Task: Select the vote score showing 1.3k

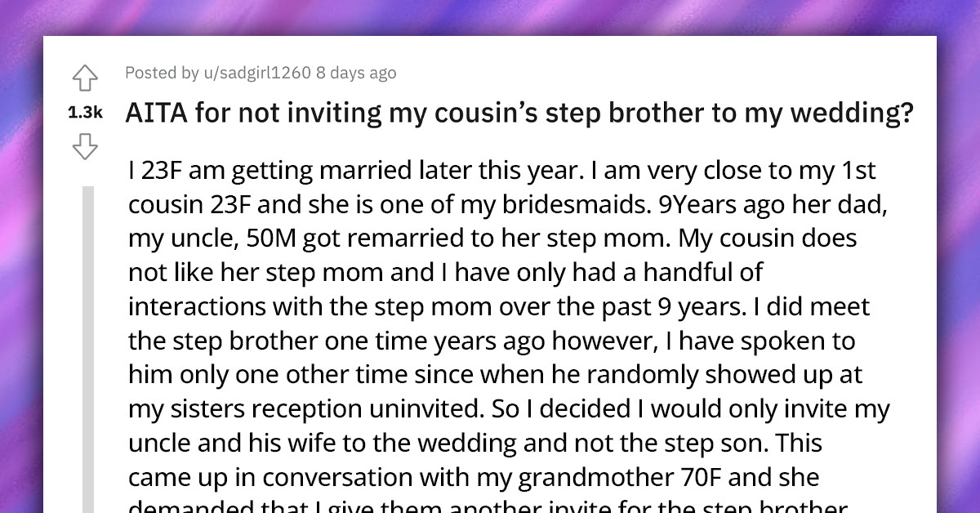Action: pyautogui.click(x=85, y=112)
